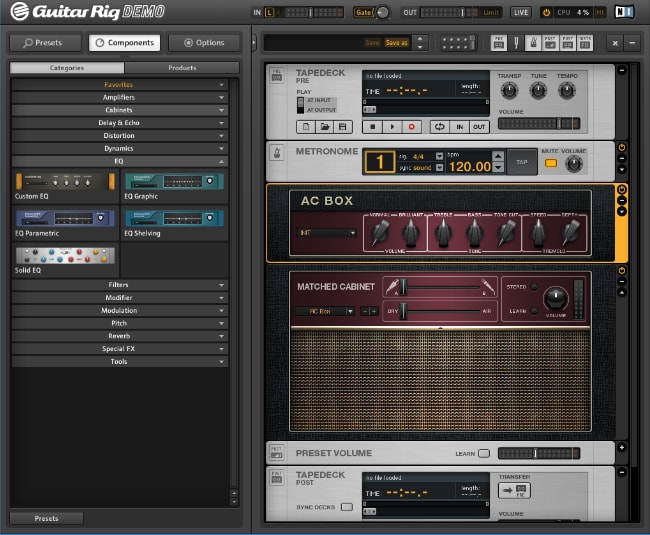Click the new file icon in Tapedeck Pre
Viewport: 650px width, 535px height.
306,127
